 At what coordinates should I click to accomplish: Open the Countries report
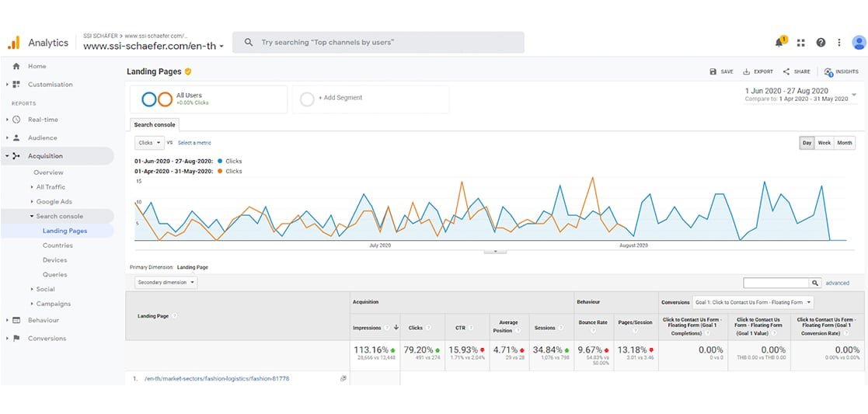pyautogui.click(x=58, y=245)
